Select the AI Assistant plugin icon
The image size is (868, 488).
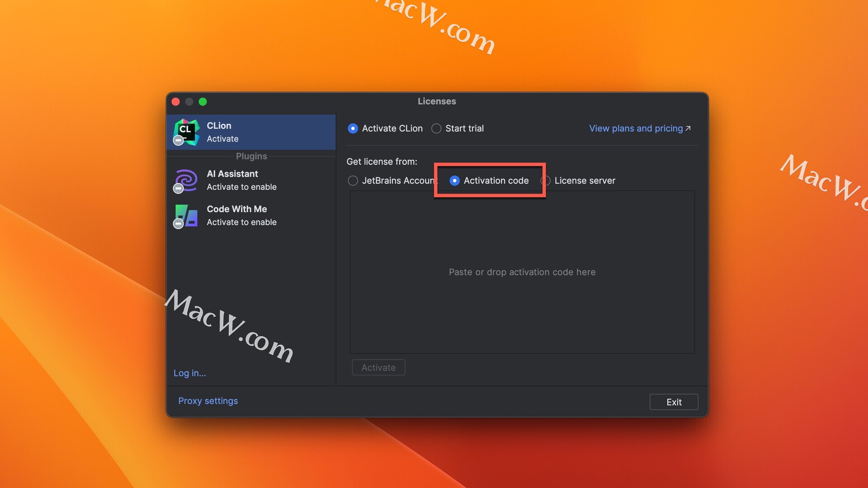click(x=186, y=180)
